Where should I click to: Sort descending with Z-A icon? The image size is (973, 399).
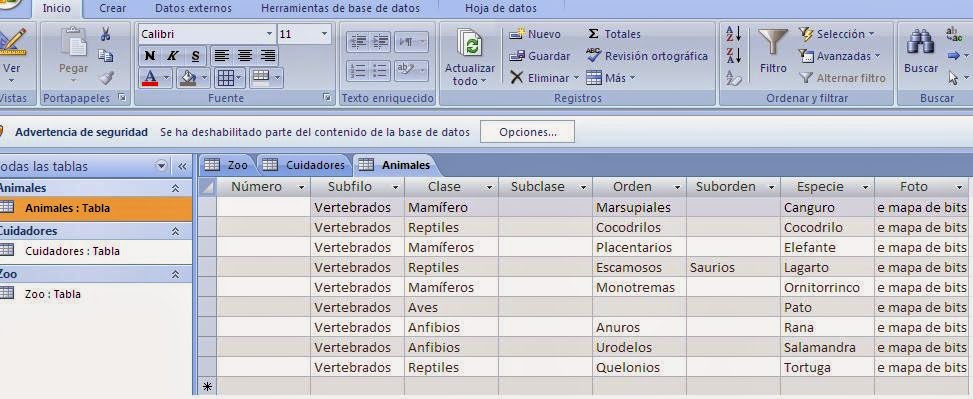point(733,56)
